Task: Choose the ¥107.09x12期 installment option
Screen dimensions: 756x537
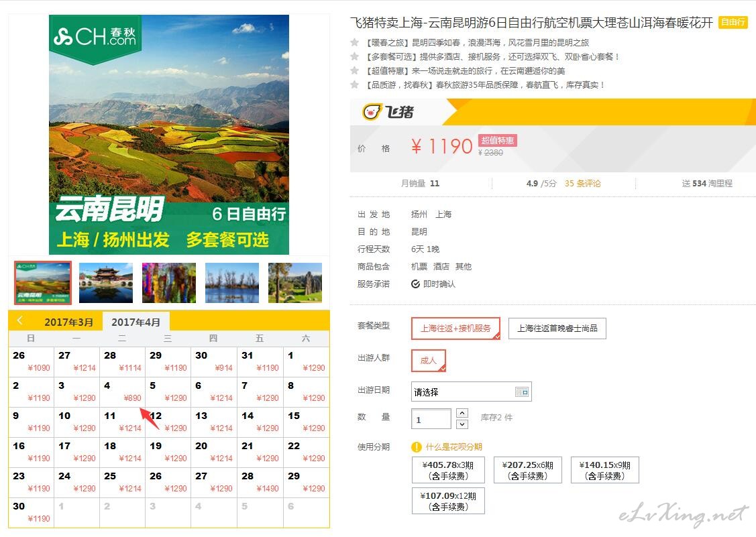Action: coord(448,501)
